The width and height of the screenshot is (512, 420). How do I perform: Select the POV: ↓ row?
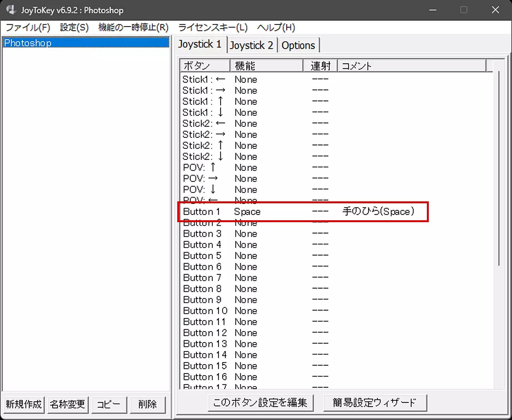(x=336, y=190)
